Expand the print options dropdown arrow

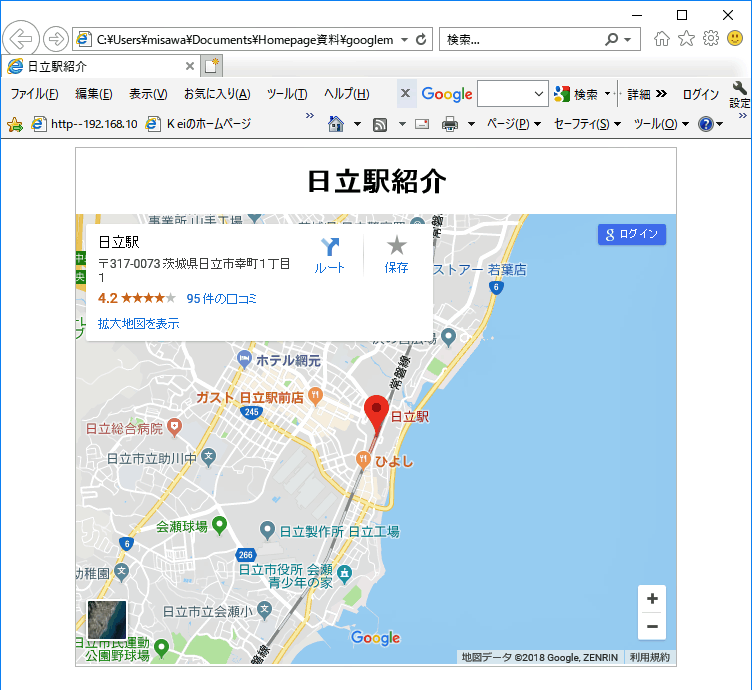pos(471,124)
